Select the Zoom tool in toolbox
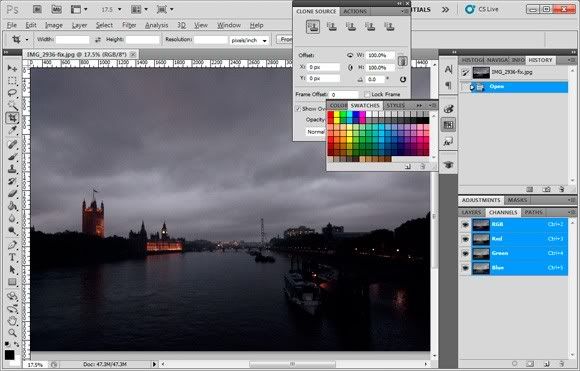The height and width of the screenshot is (371, 580). [12, 333]
